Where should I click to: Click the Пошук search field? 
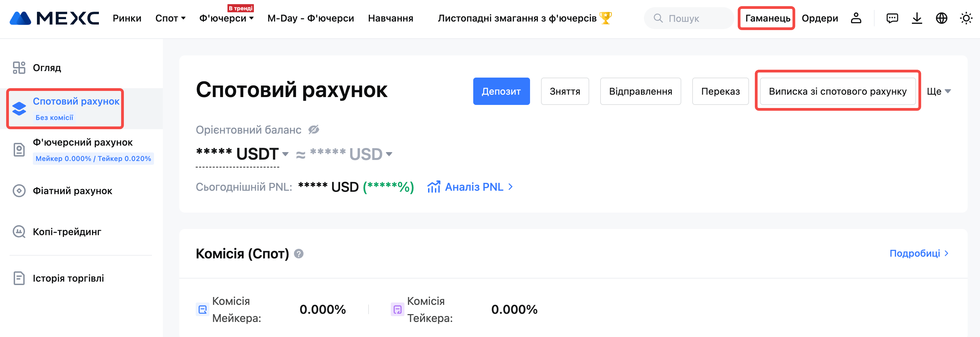[x=688, y=18]
